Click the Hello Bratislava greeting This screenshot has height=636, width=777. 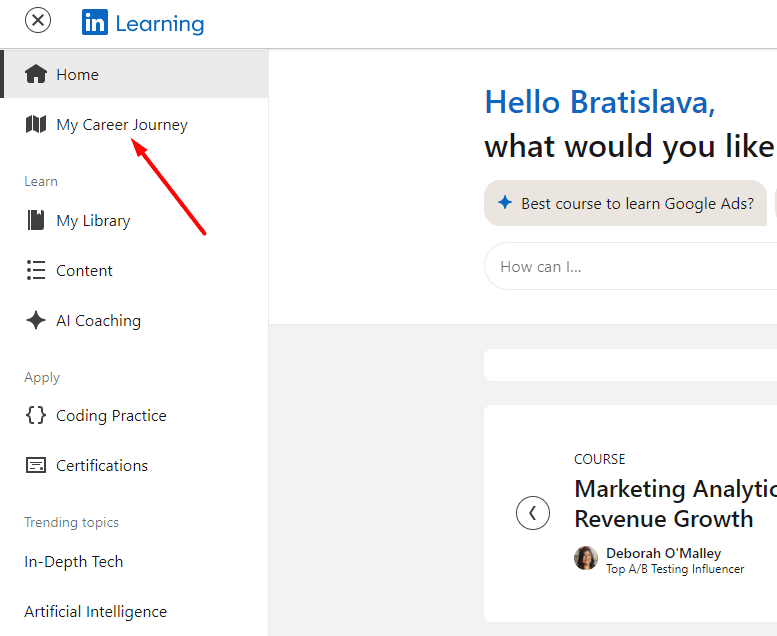[600, 103]
